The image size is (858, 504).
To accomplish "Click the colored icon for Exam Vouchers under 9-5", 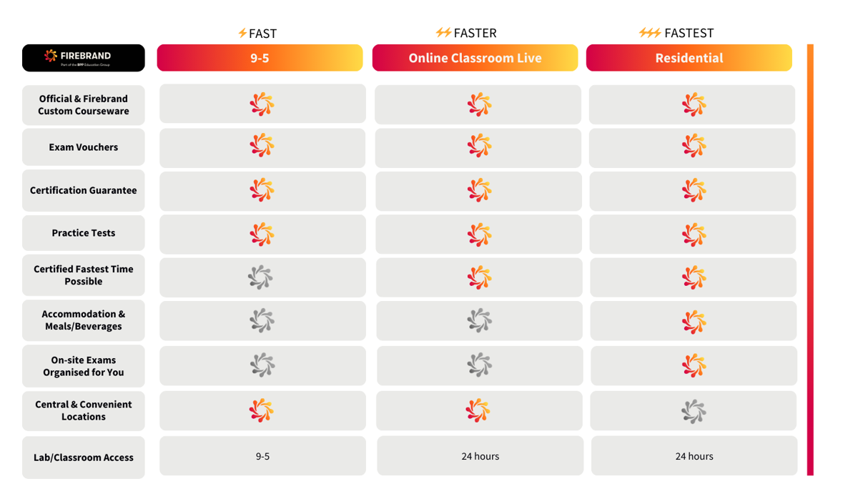I will pyautogui.click(x=262, y=146).
